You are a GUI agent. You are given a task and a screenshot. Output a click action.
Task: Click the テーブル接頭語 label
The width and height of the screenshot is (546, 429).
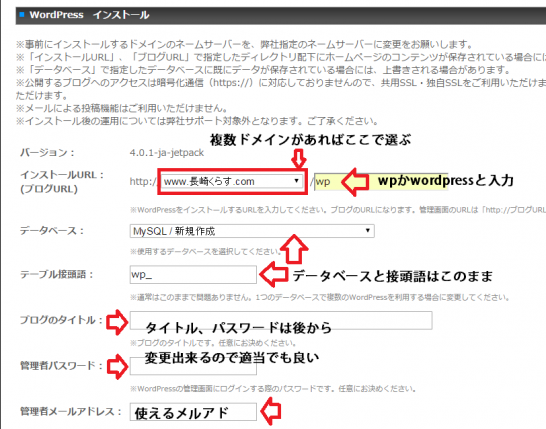tap(56, 274)
